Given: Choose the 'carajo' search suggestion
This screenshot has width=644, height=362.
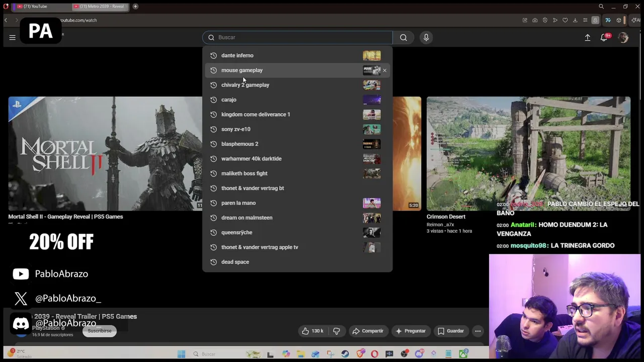Looking at the screenshot, I should pyautogui.click(x=297, y=100).
